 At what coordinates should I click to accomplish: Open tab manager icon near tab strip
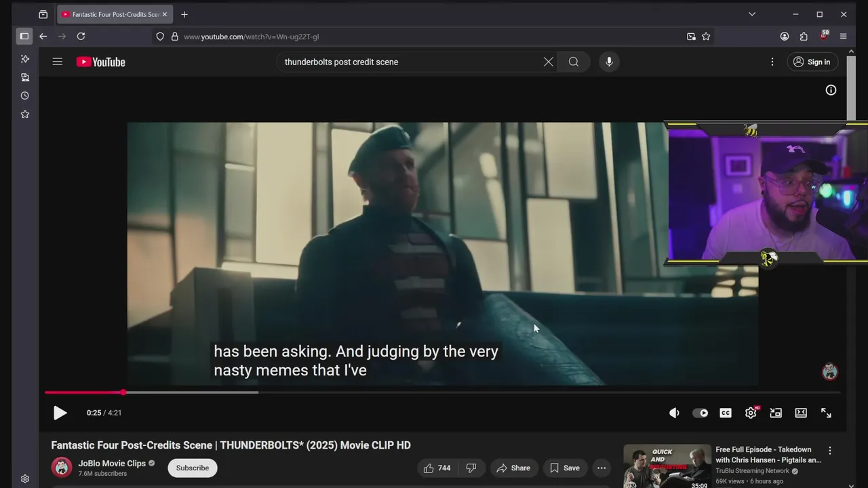(x=43, y=14)
